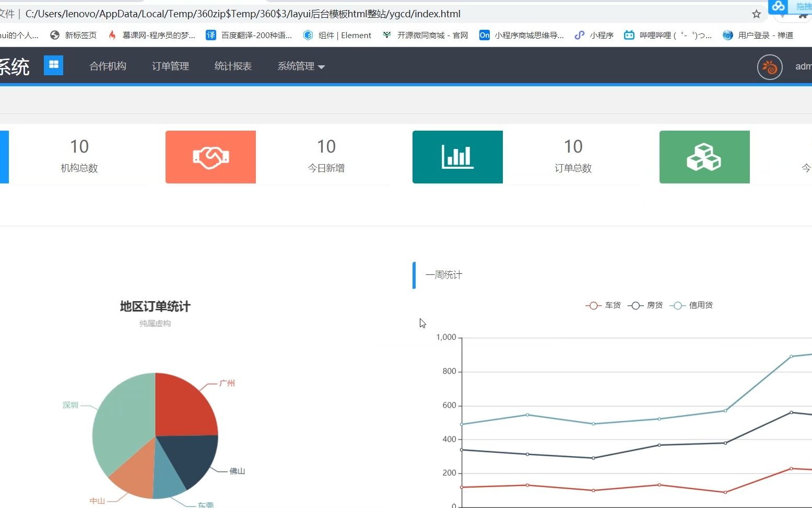Bookmark page with star icon
812x508 pixels.
click(756, 14)
